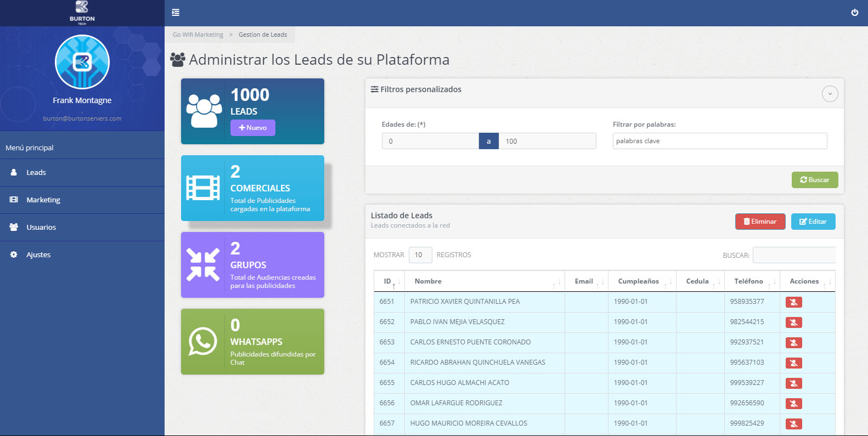Go to Usuarios menu item
The image size is (868, 436).
click(41, 228)
